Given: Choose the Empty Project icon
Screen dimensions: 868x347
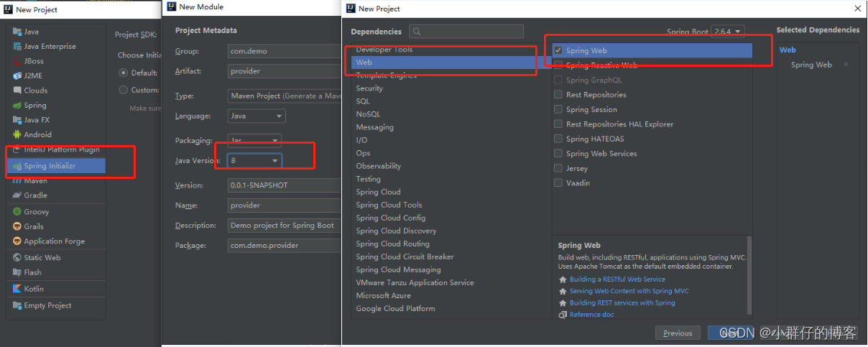Looking at the screenshot, I should click(x=17, y=305).
